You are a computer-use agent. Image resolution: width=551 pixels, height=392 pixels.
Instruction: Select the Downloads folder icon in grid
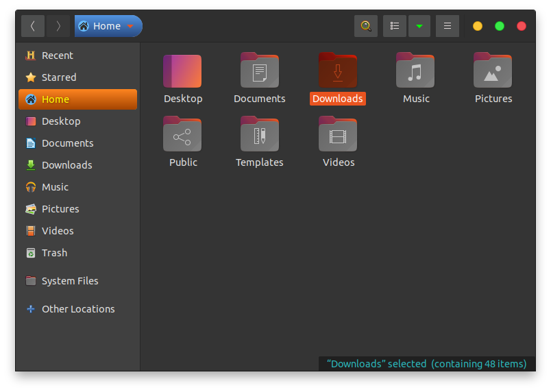tap(338, 71)
